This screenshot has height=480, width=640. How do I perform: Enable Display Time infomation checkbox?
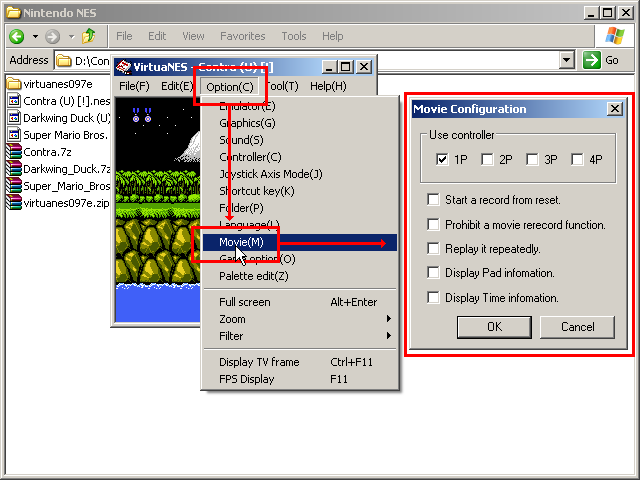pyautogui.click(x=433, y=298)
